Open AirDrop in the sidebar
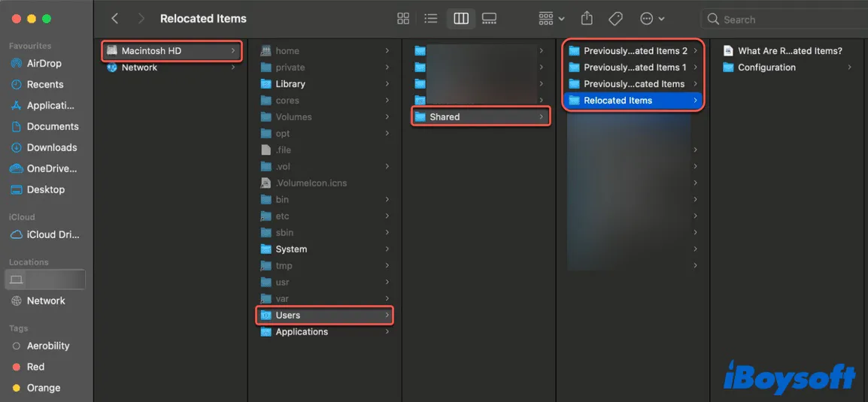Screen dimensions: 868x402 (x=44, y=64)
